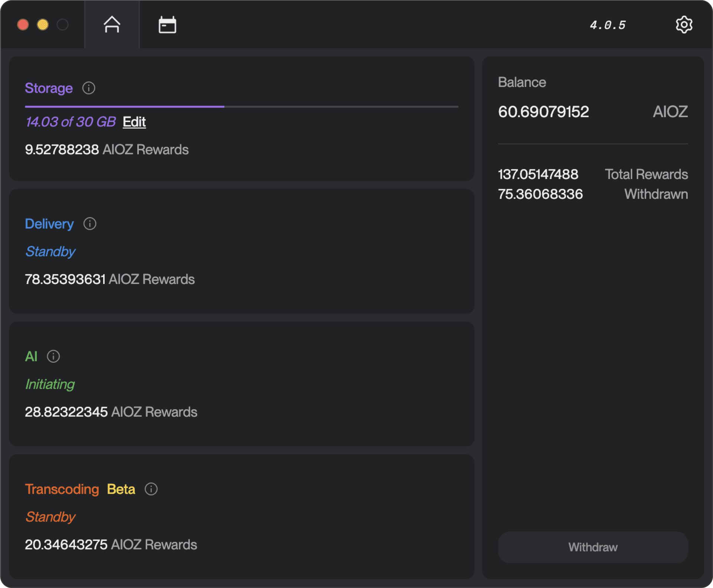Click the AIOZ balance amount 60.69079152

(543, 112)
